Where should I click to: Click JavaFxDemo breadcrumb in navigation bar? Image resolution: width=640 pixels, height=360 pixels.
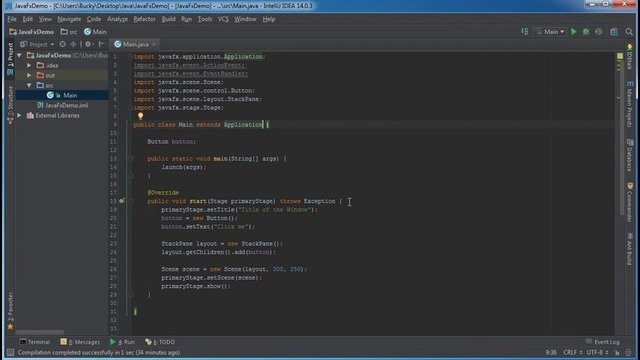tap(31, 32)
